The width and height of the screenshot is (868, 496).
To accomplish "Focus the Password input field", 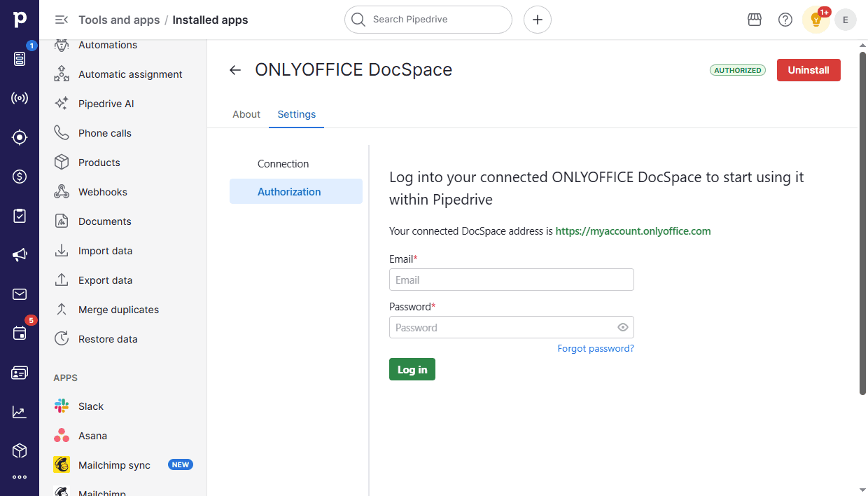I will 512,327.
